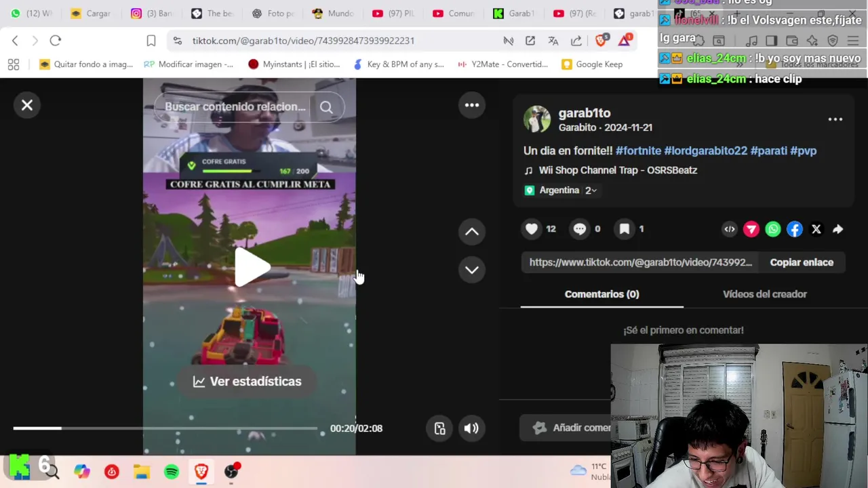Screen dimensions: 868x488
Task: Open Brave Shields lion icon
Action: pyautogui.click(x=601, y=41)
